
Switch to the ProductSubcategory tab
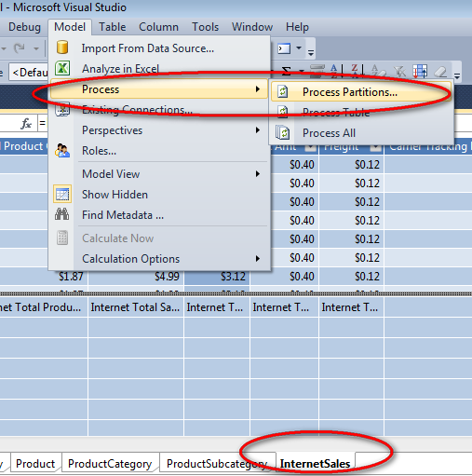(x=217, y=464)
